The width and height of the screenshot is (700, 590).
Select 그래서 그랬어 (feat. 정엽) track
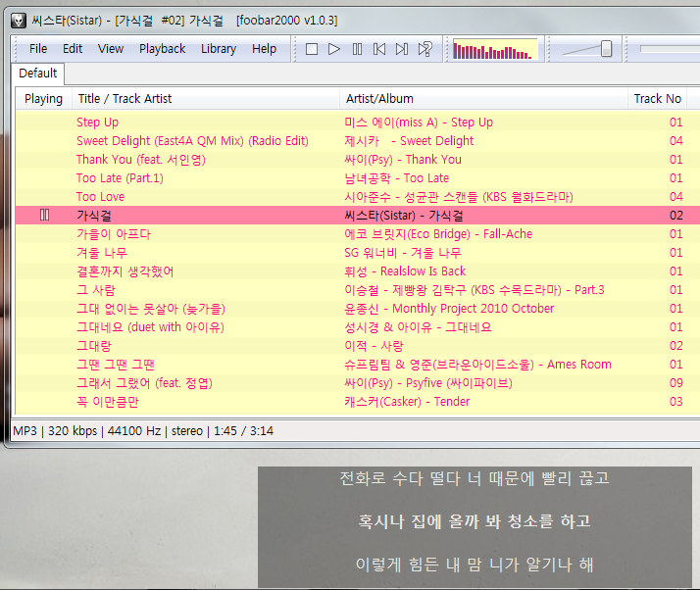[x=145, y=383]
